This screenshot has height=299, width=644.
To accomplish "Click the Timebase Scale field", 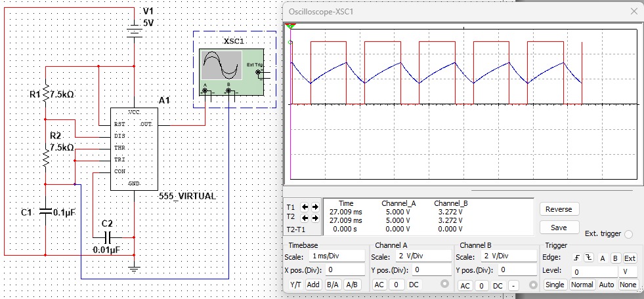I will click(336, 256).
